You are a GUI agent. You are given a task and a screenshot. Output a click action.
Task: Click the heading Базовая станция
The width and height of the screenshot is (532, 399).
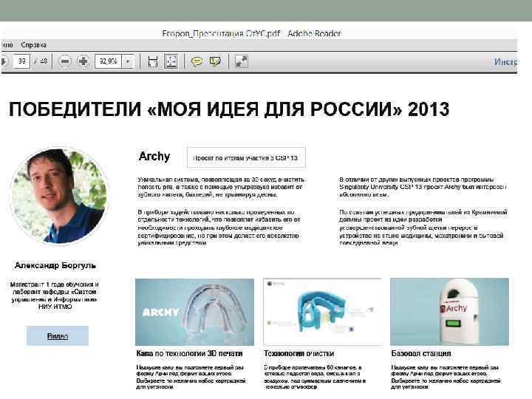421,353
